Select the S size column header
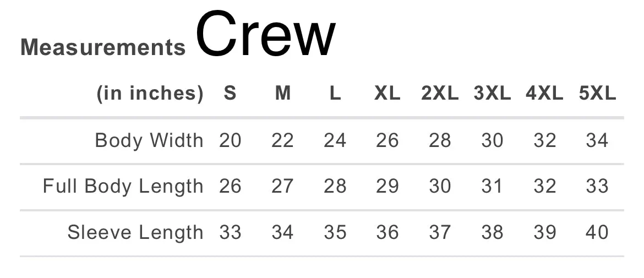The image size is (644, 278). coord(230,93)
